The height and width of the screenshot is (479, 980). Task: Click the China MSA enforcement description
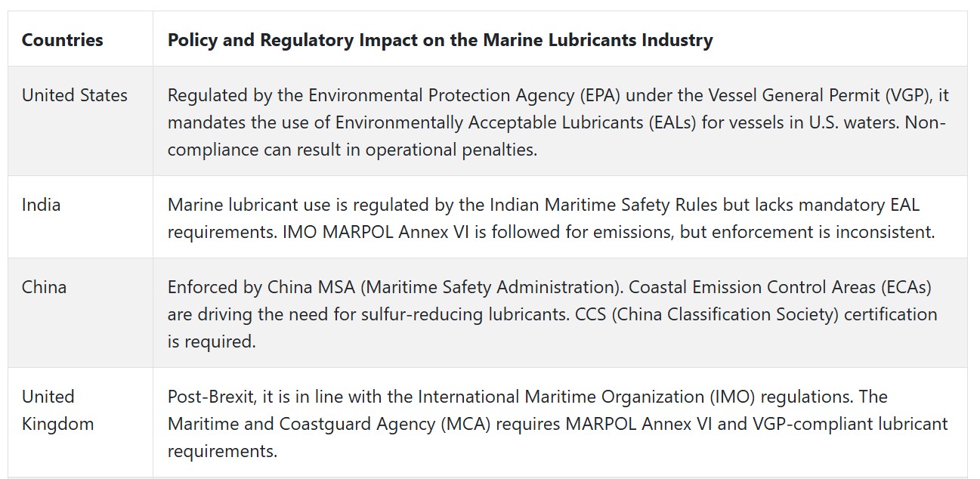click(x=552, y=314)
